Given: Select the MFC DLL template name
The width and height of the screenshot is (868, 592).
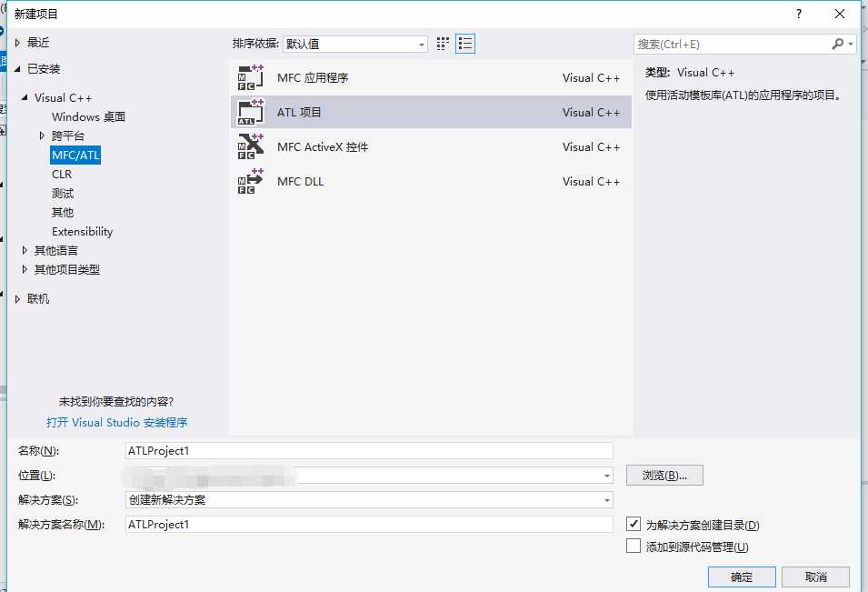Looking at the screenshot, I should [301, 181].
